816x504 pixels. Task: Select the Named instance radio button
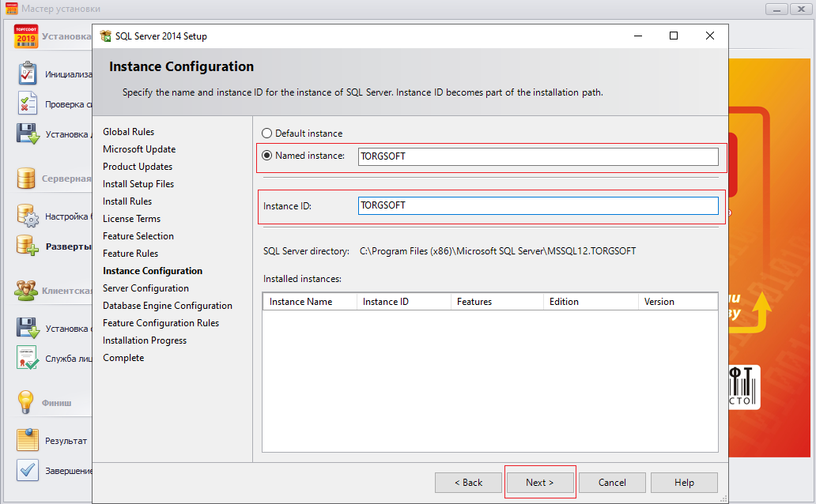[x=266, y=156]
